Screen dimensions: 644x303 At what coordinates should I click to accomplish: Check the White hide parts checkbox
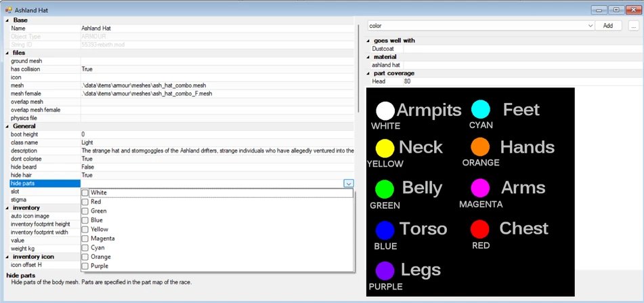(85, 193)
